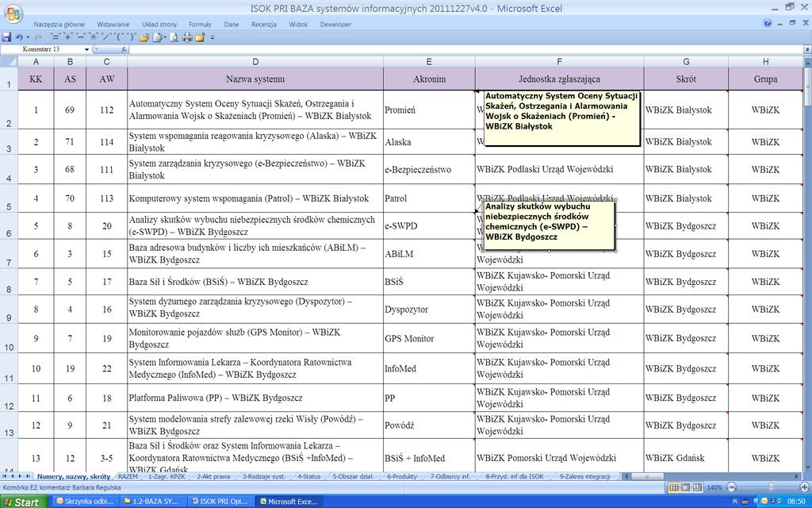Go to first sheet tab navigation arrow
812x508 pixels.
5,476
